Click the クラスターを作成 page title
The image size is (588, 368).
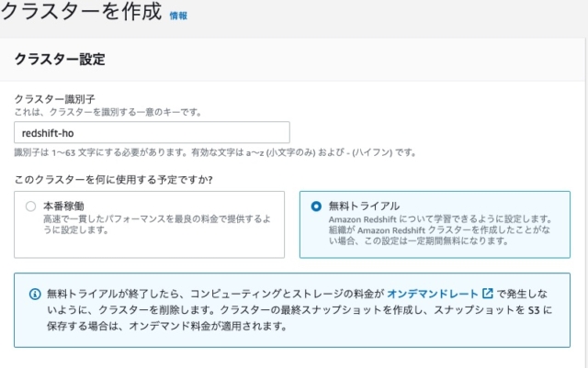81,11
